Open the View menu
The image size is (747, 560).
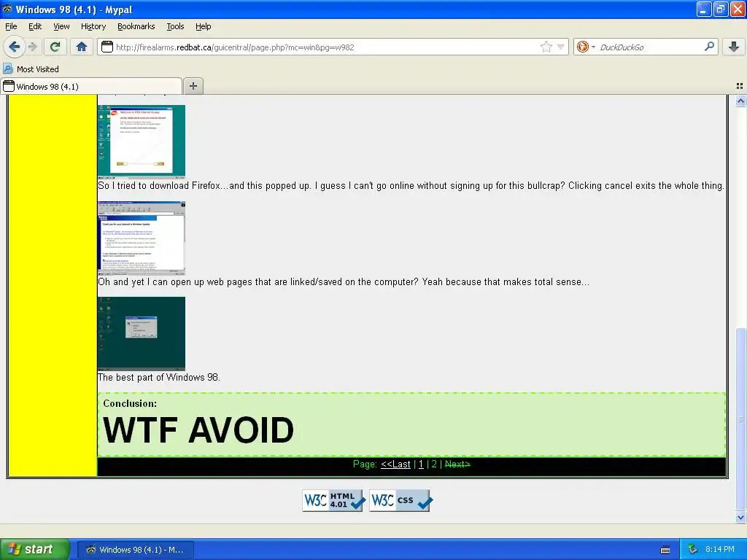tap(61, 26)
